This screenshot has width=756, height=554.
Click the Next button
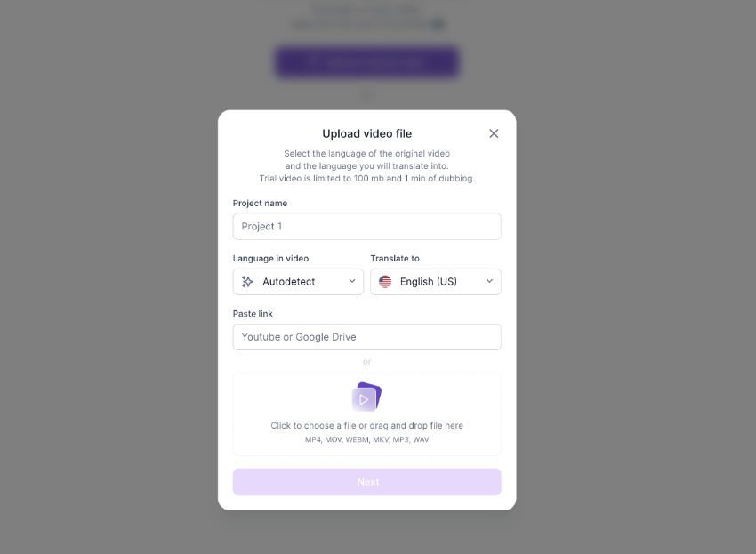click(367, 482)
